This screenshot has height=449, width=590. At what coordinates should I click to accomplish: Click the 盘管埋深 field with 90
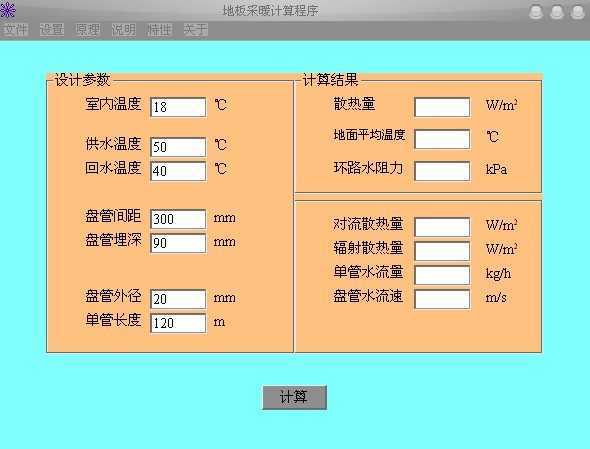click(x=178, y=243)
